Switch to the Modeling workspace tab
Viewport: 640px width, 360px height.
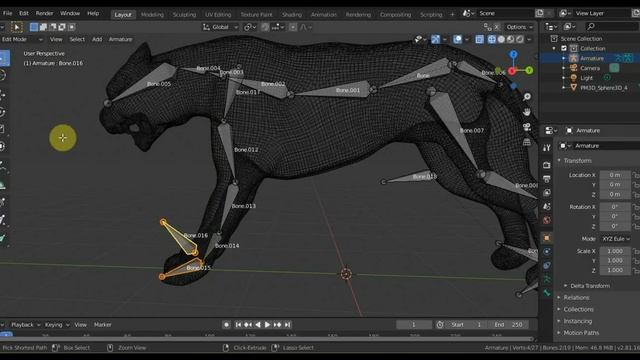[x=152, y=14]
